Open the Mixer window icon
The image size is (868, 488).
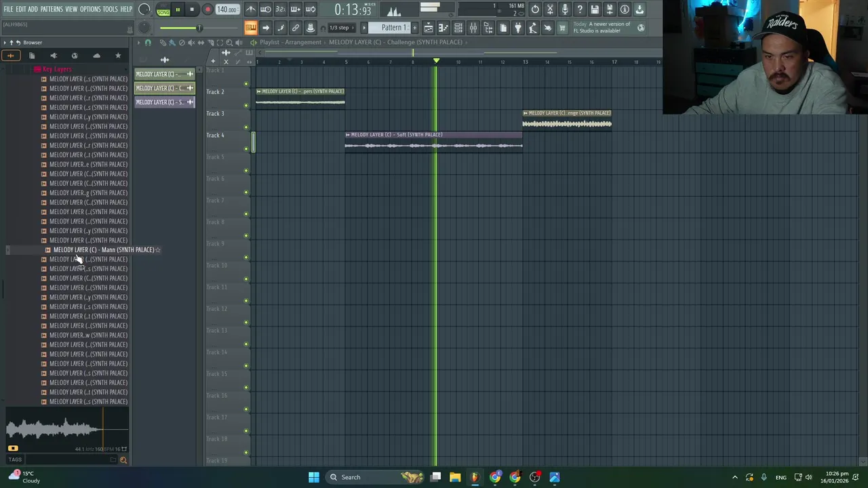coord(473,28)
